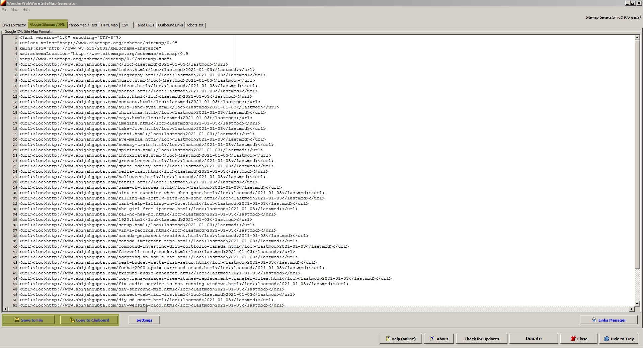The height and width of the screenshot is (348, 644).
Task: Open the Help menu
Action: tap(26, 10)
